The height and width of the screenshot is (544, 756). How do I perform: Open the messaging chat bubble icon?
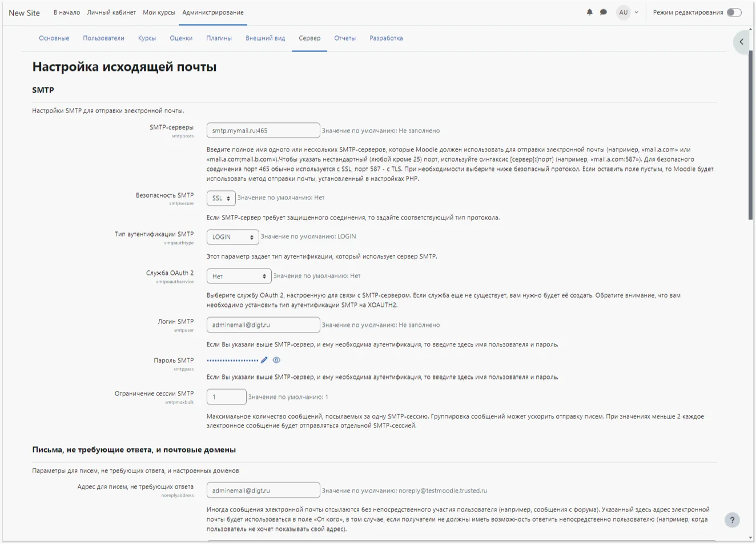(x=603, y=12)
